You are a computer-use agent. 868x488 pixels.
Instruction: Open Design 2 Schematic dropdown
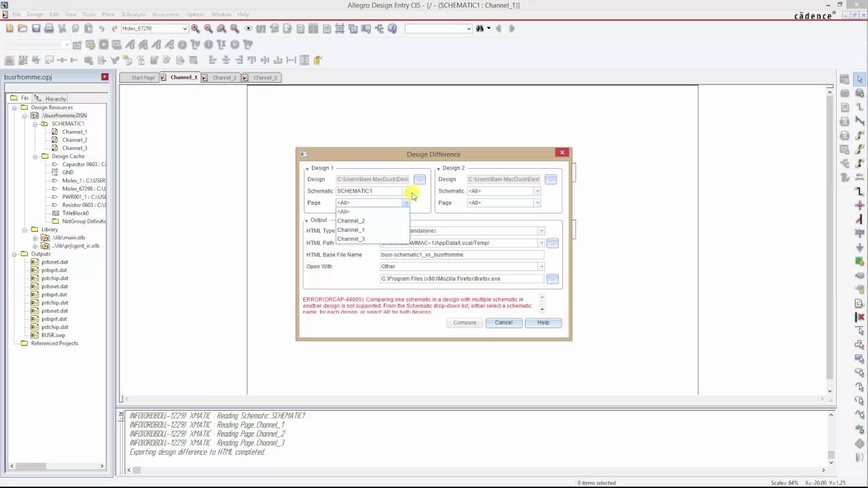[537, 191]
